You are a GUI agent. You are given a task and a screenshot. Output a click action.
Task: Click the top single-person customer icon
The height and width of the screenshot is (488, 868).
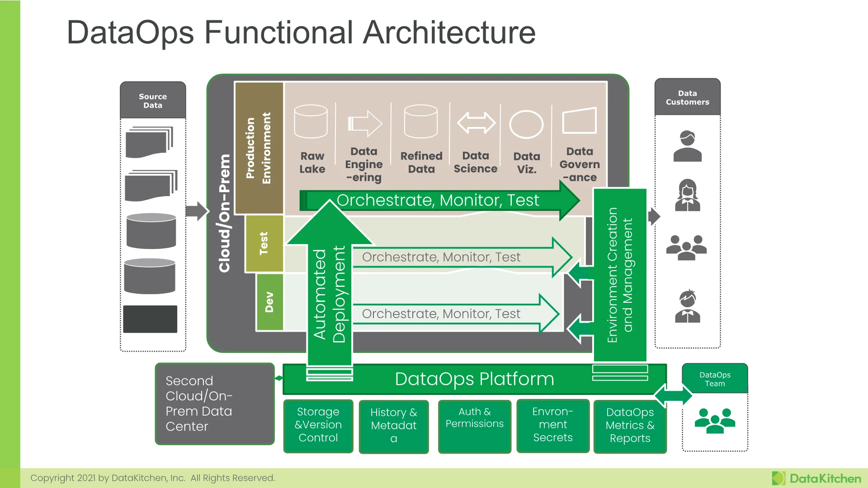[x=687, y=146]
